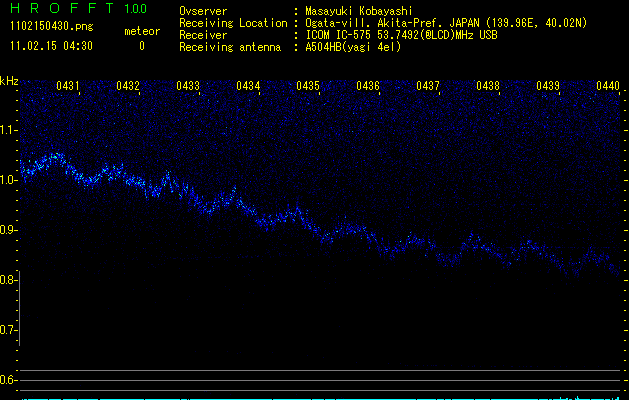
Task: Click the Ovserver label
Action: (x=203, y=11)
